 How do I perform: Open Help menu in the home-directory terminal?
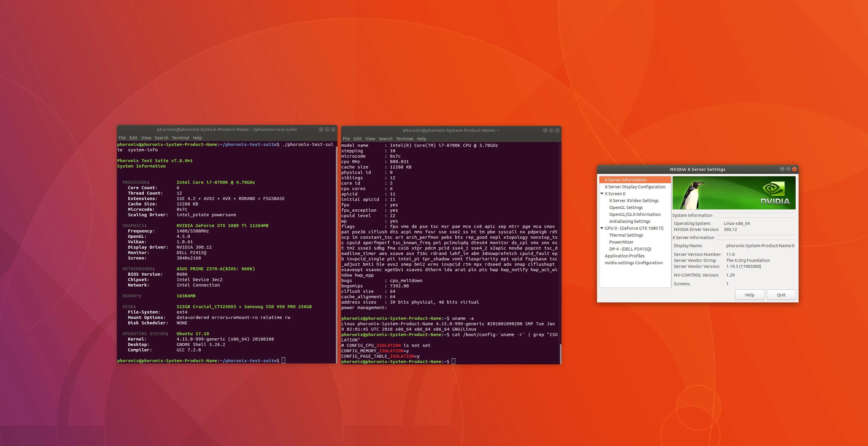[x=421, y=139]
